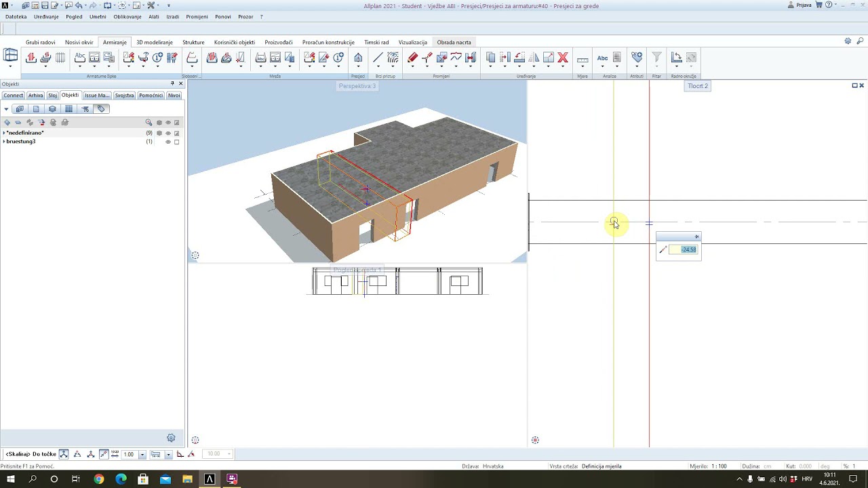Click the Mjerilo 1:100 scale in status bar
Image resolution: width=868 pixels, height=488 pixels.
point(708,466)
